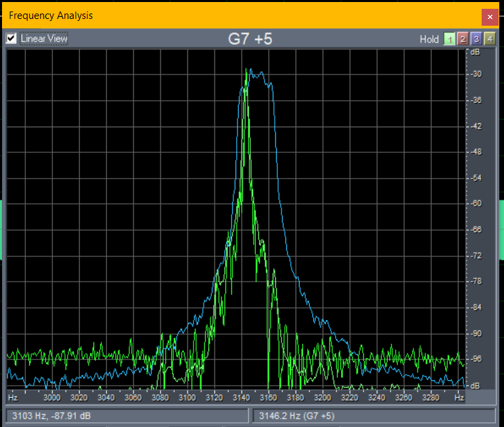
Task: Click the 3000 mark on frequency axis
Action: click(x=52, y=398)
